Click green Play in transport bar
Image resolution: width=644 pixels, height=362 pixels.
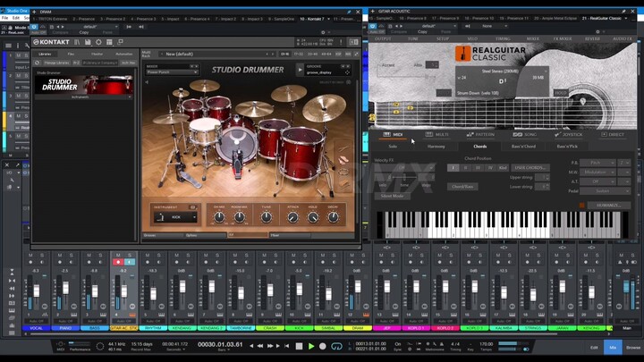click(x=311, y=347)
